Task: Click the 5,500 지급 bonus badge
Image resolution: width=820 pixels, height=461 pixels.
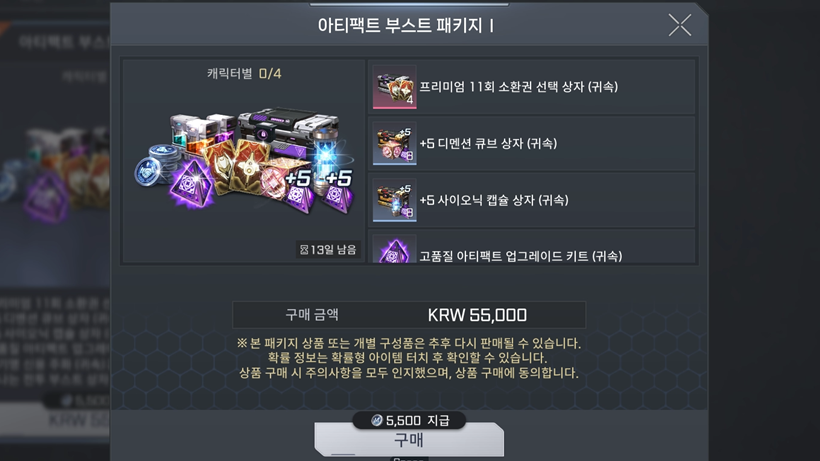Action: [x=409, y=420]
